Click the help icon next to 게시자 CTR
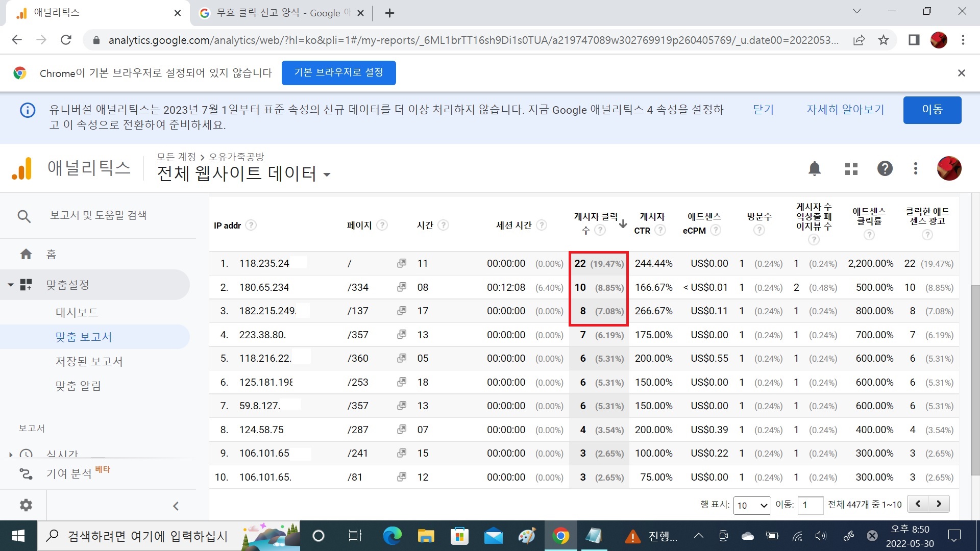 point(660,230)
